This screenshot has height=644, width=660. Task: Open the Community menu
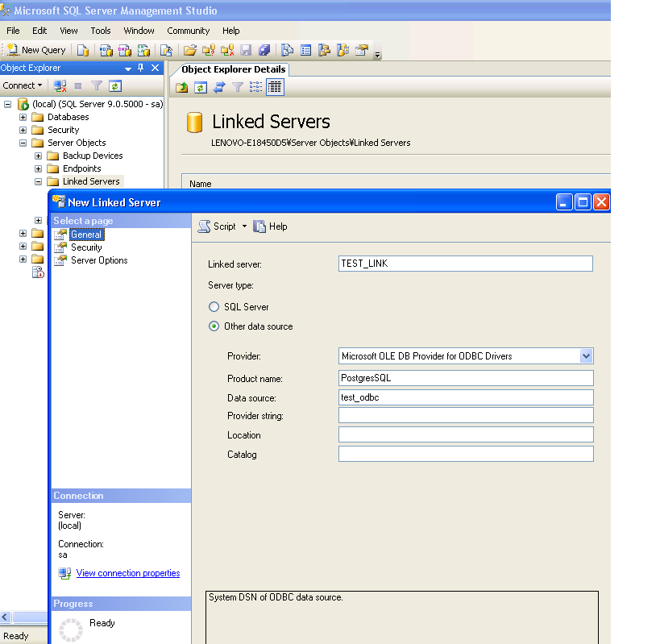[188, 31]
